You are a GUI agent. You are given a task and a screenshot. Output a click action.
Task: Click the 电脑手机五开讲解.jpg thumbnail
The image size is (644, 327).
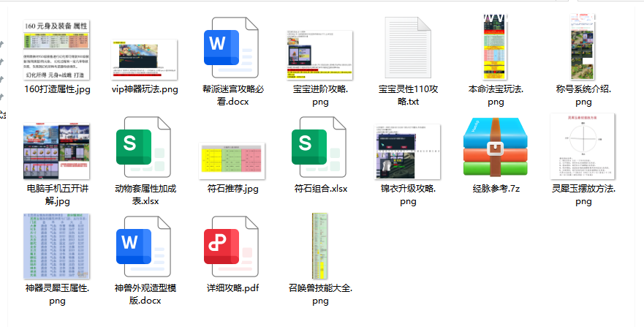(x=57, y=151)
